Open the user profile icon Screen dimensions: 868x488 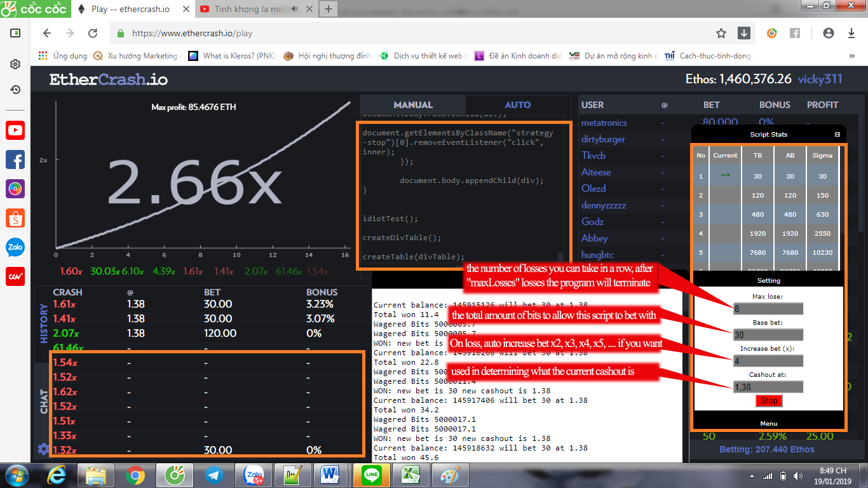tap(828, 33)
